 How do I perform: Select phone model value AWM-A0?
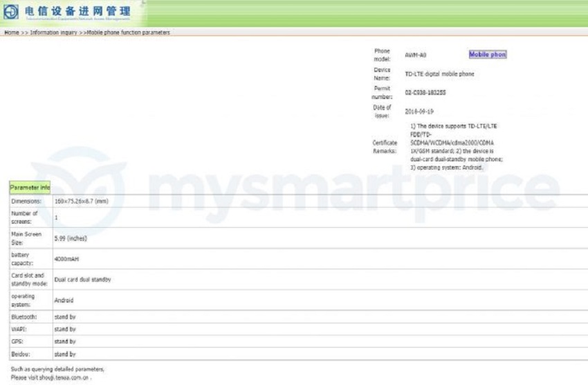tap(416, 55)
